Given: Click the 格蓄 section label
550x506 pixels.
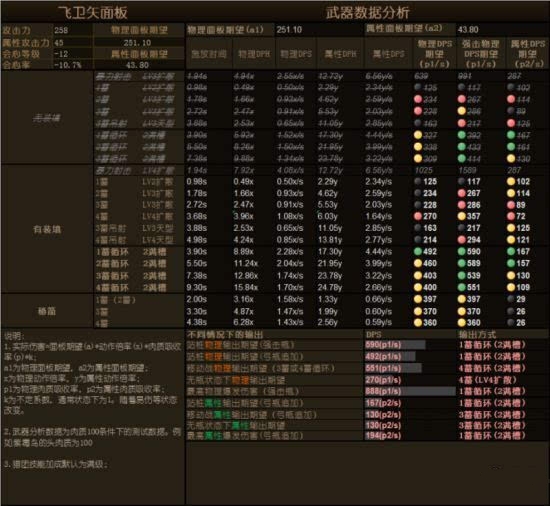Looking at the screenshot, I should [x=47, y=311].
